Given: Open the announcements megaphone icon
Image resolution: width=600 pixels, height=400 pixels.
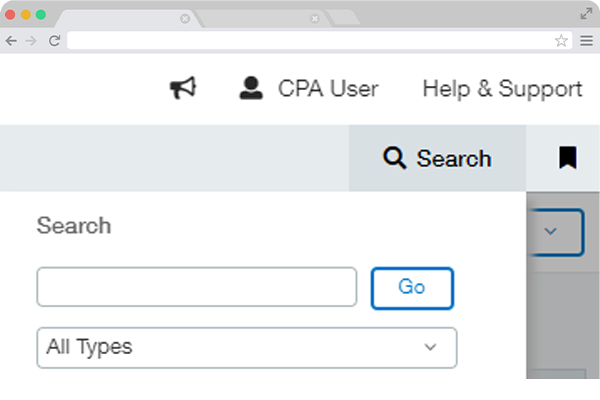Looking at the screenshot, I should [x=182, y=89].
